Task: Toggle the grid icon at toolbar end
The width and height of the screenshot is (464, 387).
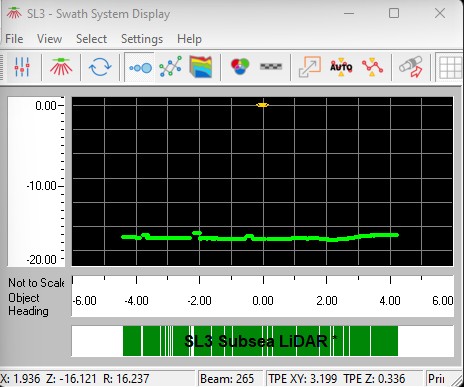Action: (450, 68)
